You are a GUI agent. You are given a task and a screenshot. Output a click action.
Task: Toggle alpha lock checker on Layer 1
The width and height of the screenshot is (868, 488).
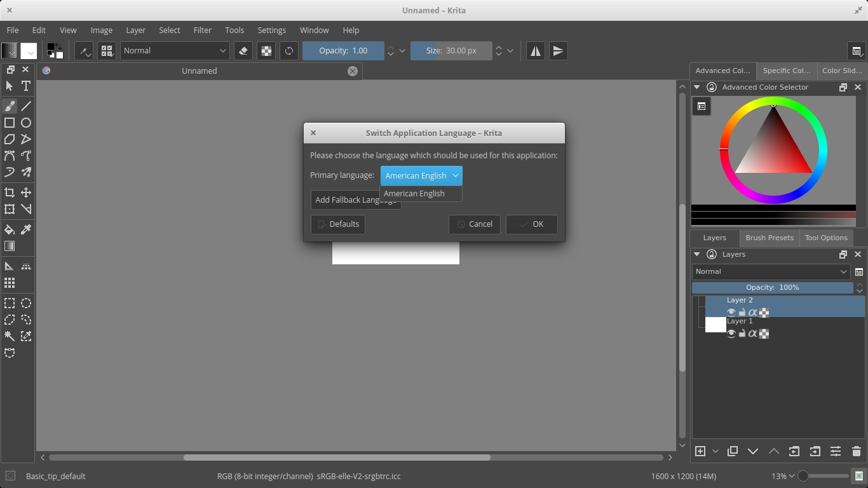point(764,333)
